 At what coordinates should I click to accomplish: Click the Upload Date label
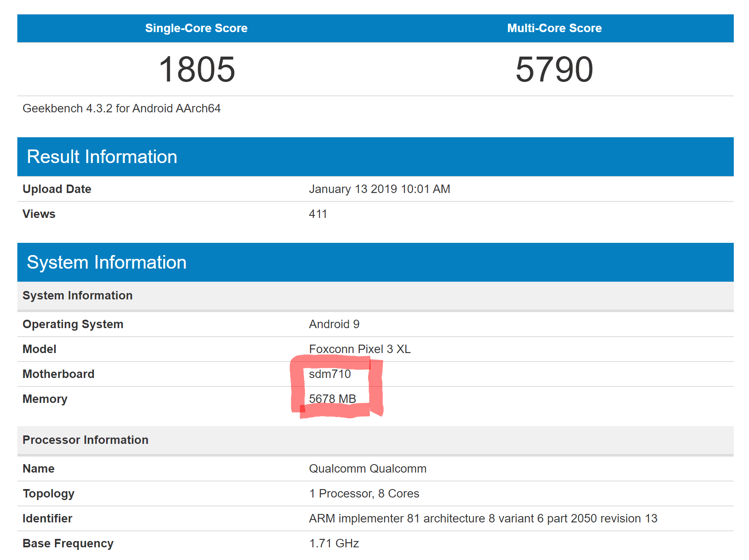57,189
